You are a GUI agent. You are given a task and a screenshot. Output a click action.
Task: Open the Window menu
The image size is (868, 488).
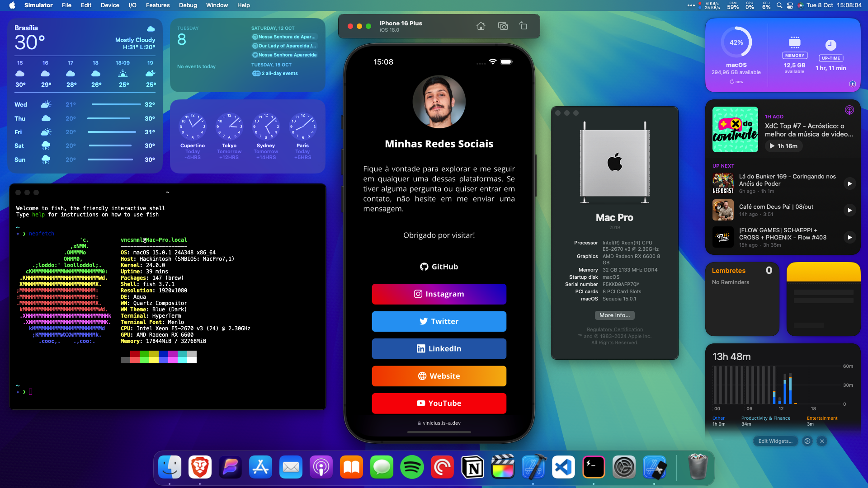[217, 5]
